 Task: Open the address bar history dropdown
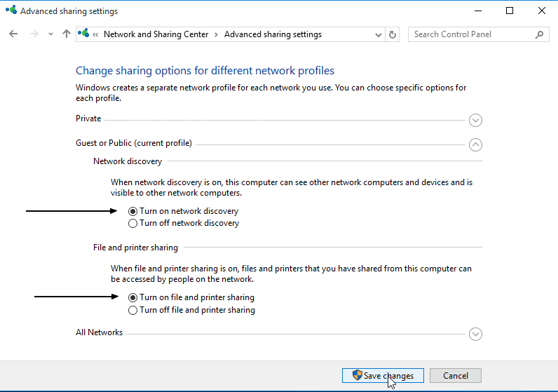click(379, 34)
